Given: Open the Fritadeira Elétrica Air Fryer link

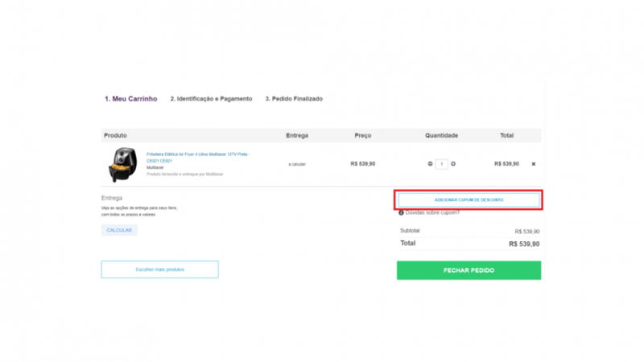Looking at the screenshot, I should click(x=197, y=156).
